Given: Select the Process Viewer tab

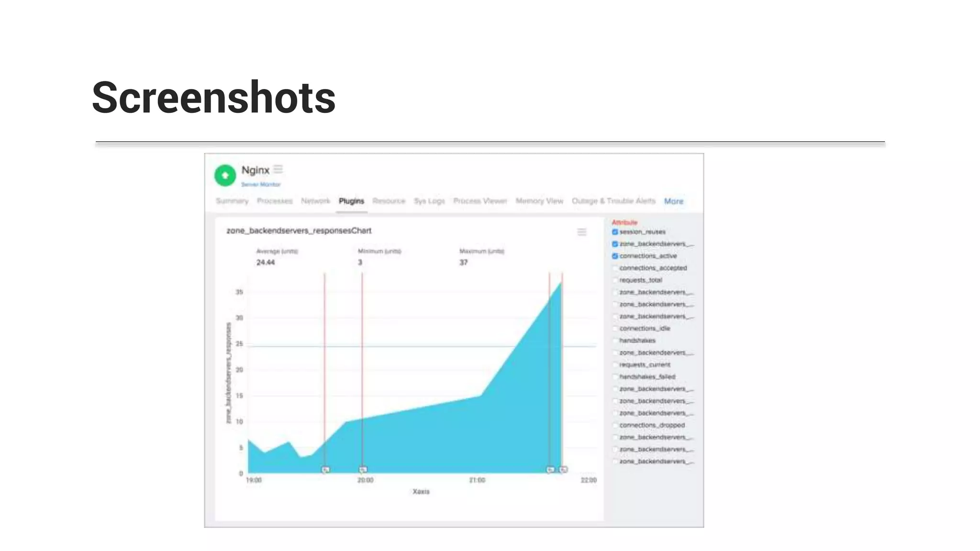Looking at the screenshot, I should pos(480,201).
